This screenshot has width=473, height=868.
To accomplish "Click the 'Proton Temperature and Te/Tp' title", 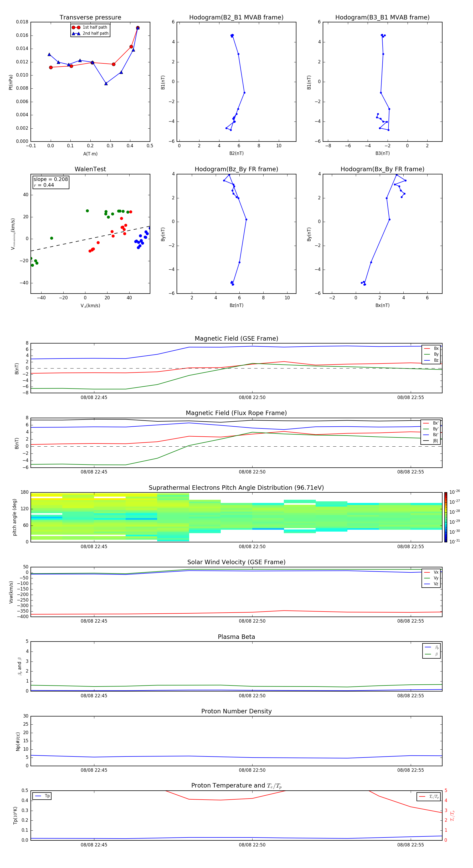I will pyautogui.click(x=236, y=786).
